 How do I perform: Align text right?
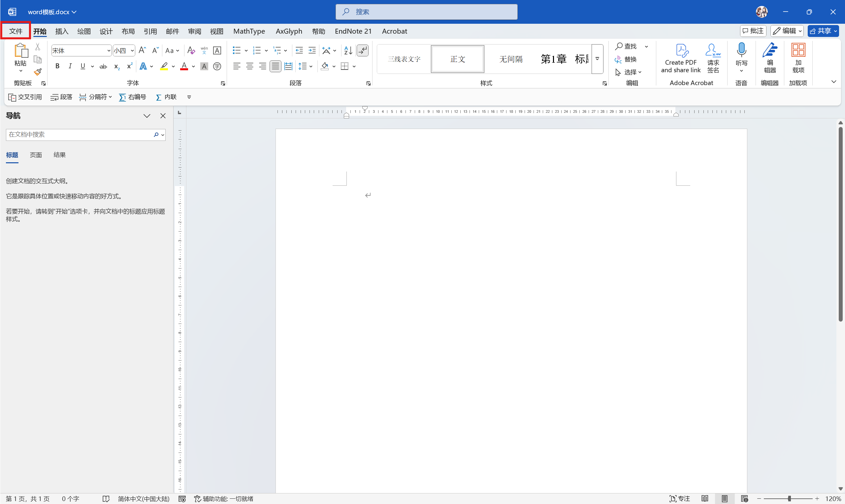click(263, 66)
